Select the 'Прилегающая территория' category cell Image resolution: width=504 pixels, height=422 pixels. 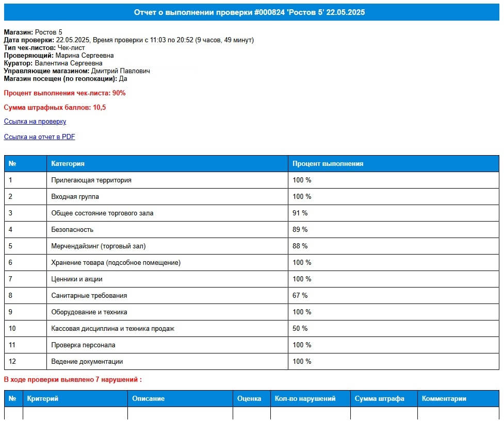167,180
